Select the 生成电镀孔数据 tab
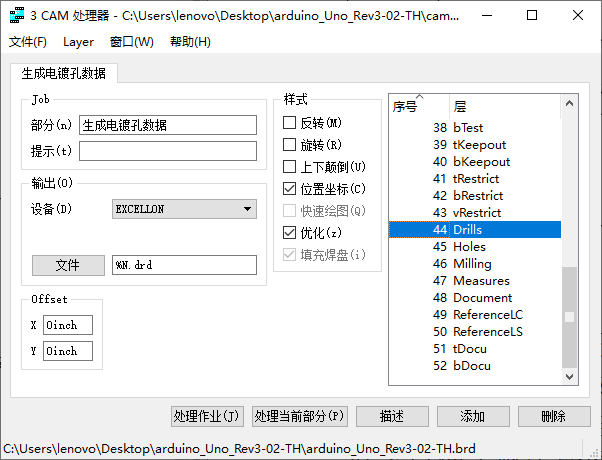The height and width of the screenshot is (460, 602). click(x=63, y=74)
